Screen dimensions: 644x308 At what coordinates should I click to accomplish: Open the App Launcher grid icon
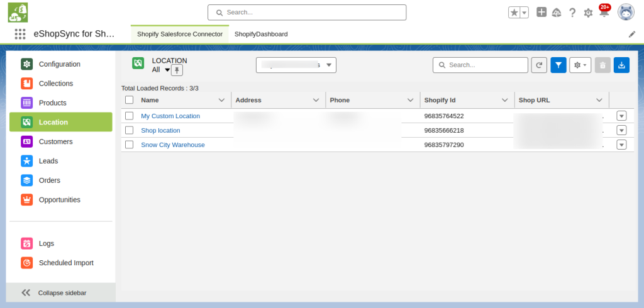pyautogui.click(x=20, y=34)
